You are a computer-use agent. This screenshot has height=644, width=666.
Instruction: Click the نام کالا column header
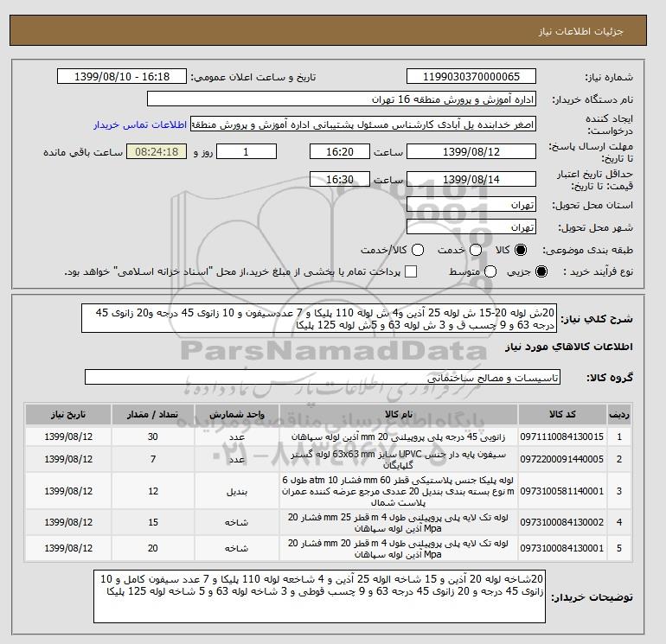click(x=399, y=414)
